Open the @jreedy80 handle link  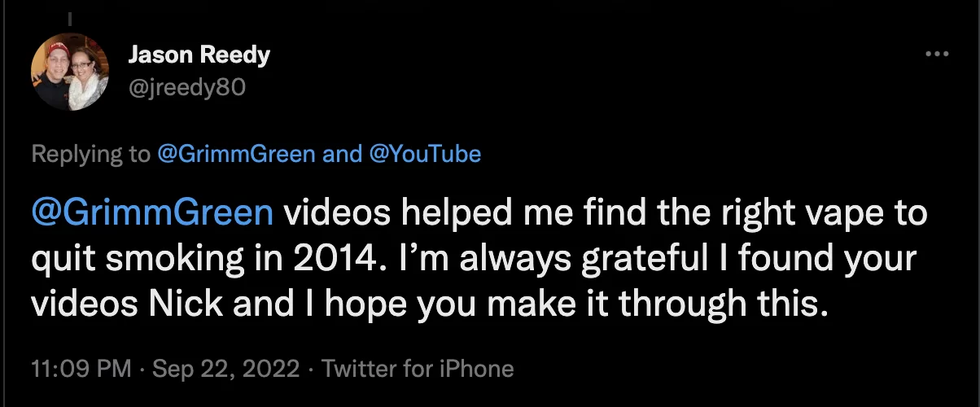click(186, 86)
